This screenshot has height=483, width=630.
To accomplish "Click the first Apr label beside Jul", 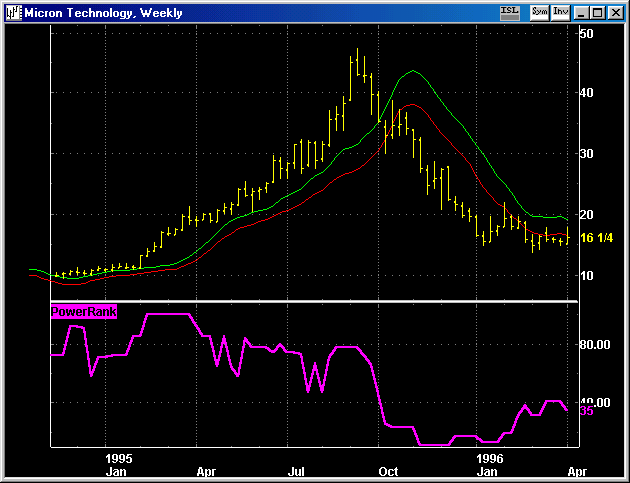I will click(207, 472).
